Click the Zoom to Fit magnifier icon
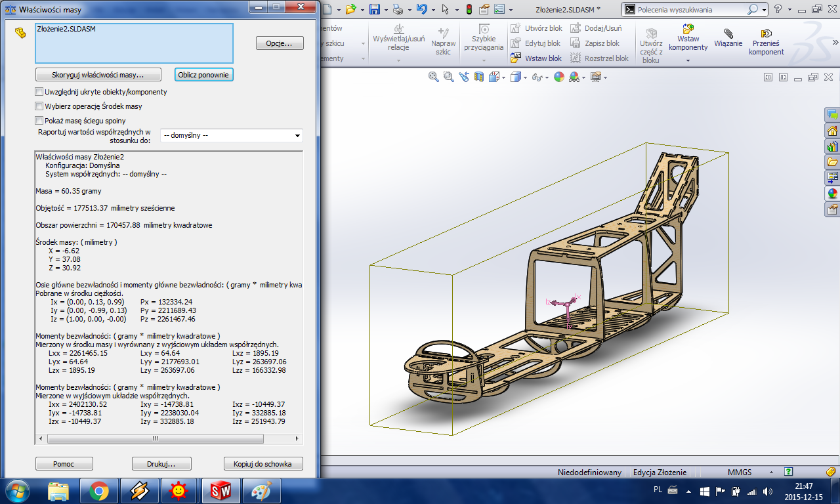Image resolution: width=840 pixels, height=504 pixels. tap(433, 77)
